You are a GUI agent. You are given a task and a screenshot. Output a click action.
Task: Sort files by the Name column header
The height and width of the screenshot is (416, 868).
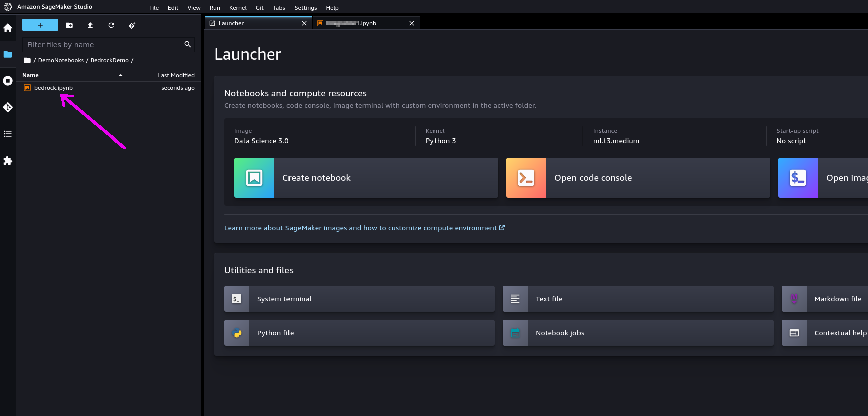74,75
